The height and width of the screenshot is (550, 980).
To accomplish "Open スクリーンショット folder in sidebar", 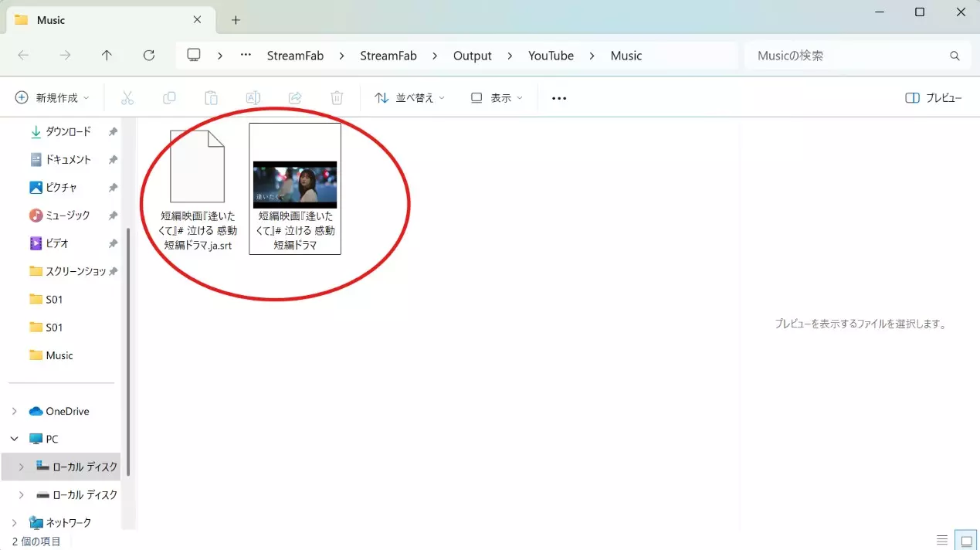I will pyautogui.click(x=68, y=271).
